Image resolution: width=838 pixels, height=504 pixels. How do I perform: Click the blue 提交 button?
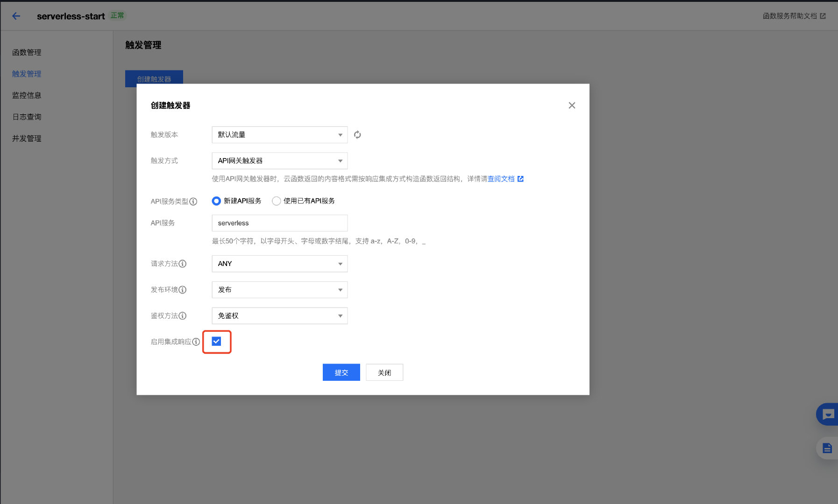tap(341, 372)
